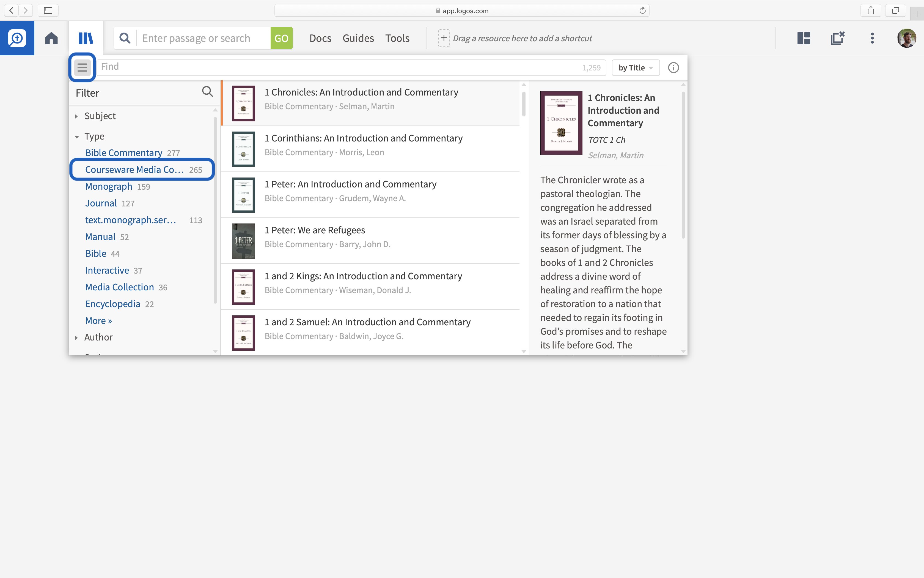Filter by Bible Commentary type

click(124, 153)
